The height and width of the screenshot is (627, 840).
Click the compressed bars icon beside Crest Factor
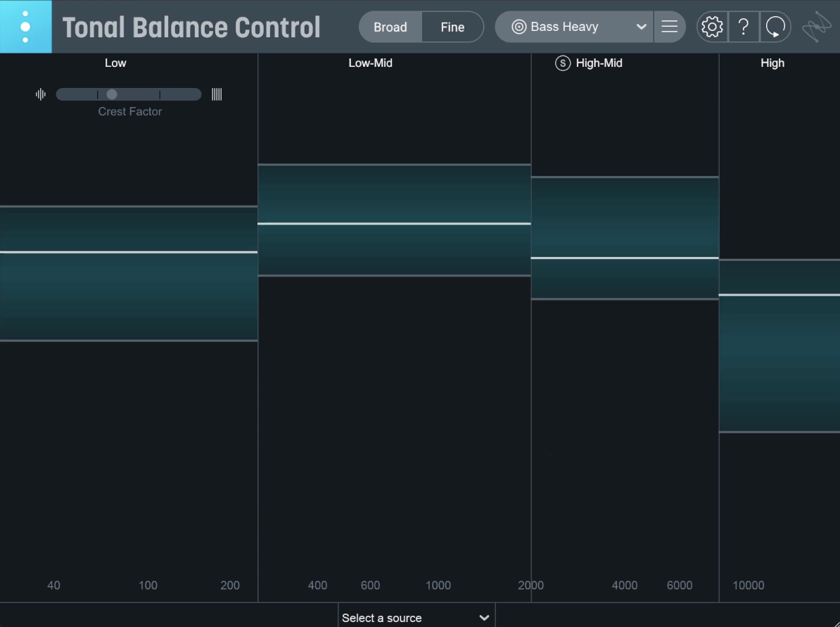coord(217,94)
